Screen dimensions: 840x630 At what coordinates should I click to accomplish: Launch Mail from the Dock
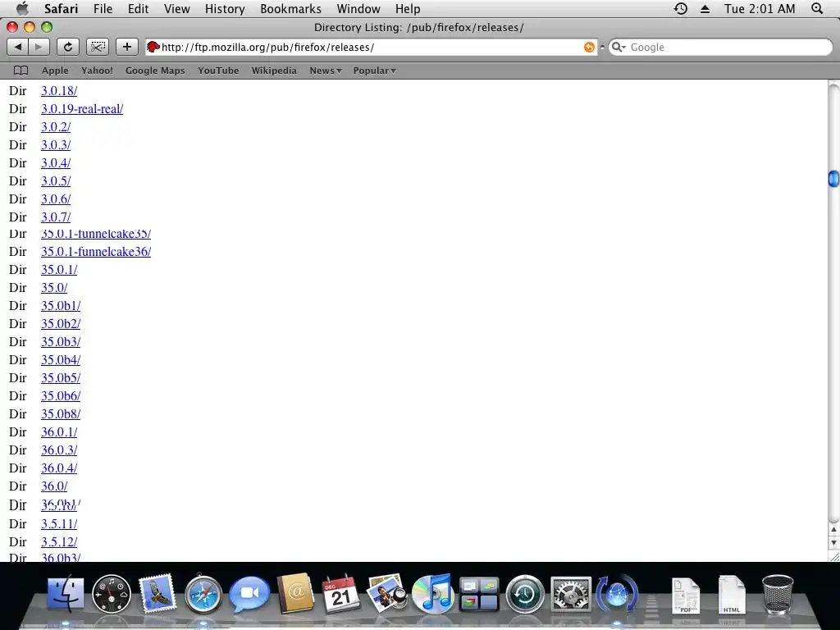pos(157,594)
